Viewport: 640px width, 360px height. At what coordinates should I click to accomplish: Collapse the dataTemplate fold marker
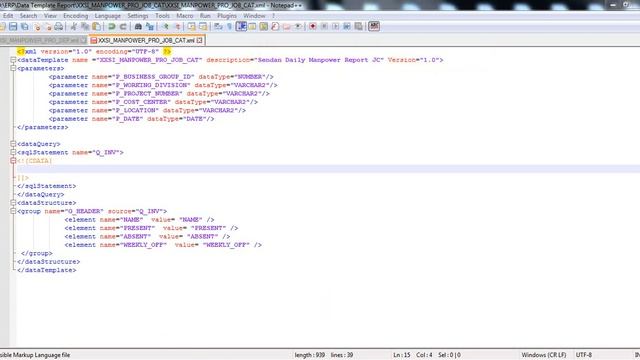pyautogui.click(x=13, y=60)
